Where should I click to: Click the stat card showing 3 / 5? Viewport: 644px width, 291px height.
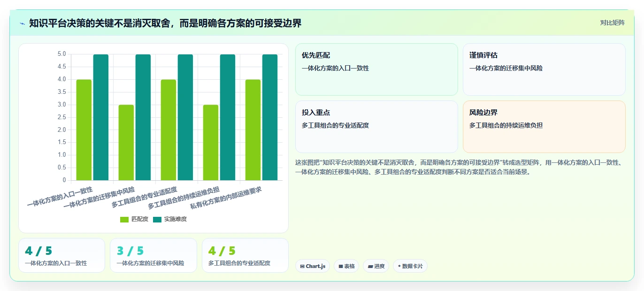[x=153, y=255]
